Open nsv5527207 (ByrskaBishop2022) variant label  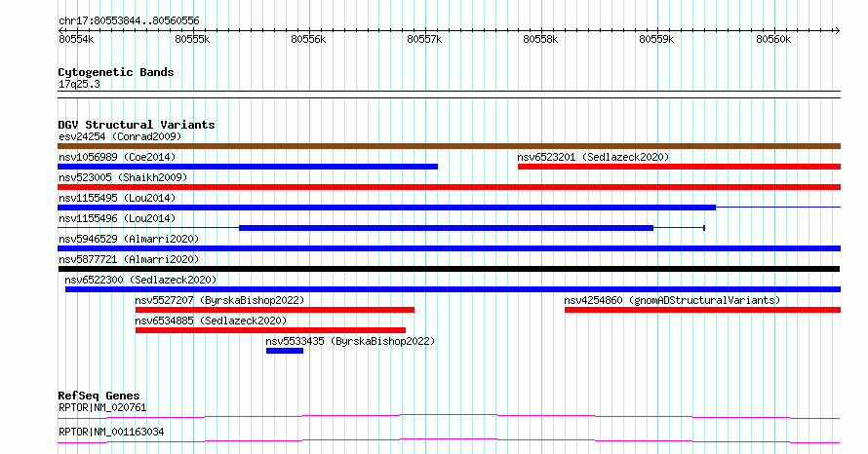pyautogui.click(x=219, y=300)
